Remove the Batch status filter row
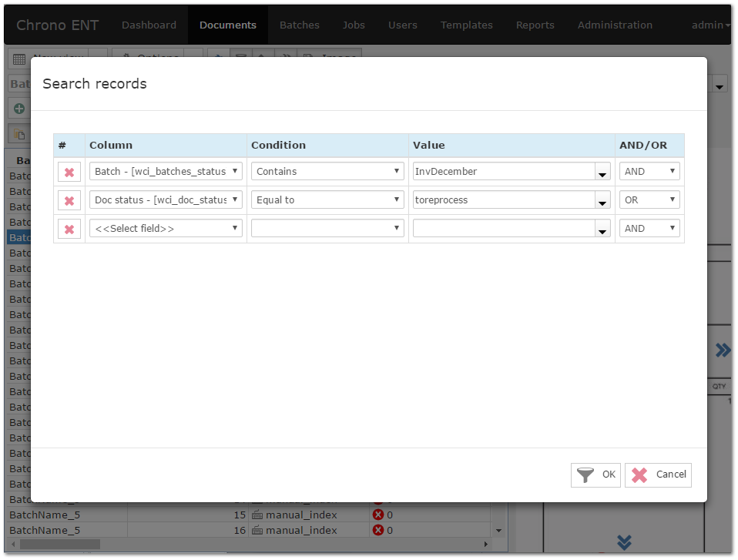Image resolution: width=738 pixels, height=560 pixels. (x=69, y=172)
